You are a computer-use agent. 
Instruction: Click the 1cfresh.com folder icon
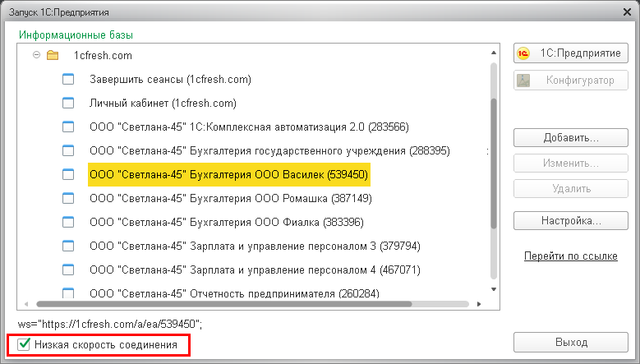(x=53, y=56)
